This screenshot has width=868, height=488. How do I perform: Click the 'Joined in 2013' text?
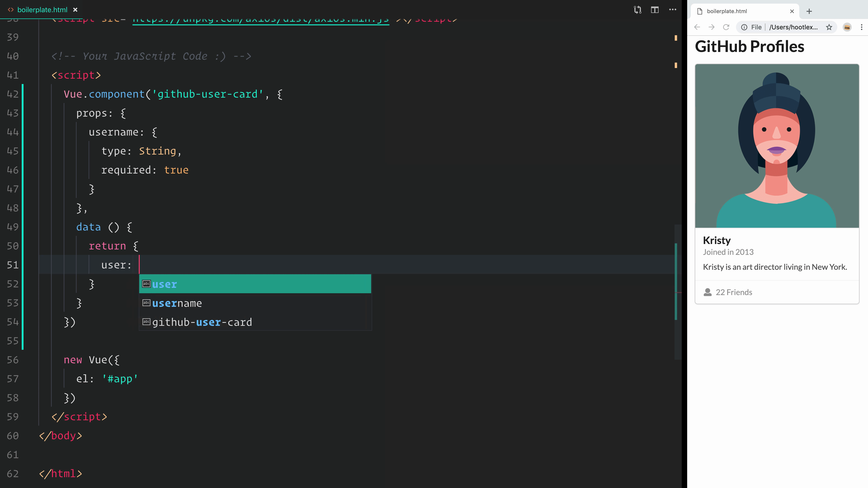(x=728, y=252)
